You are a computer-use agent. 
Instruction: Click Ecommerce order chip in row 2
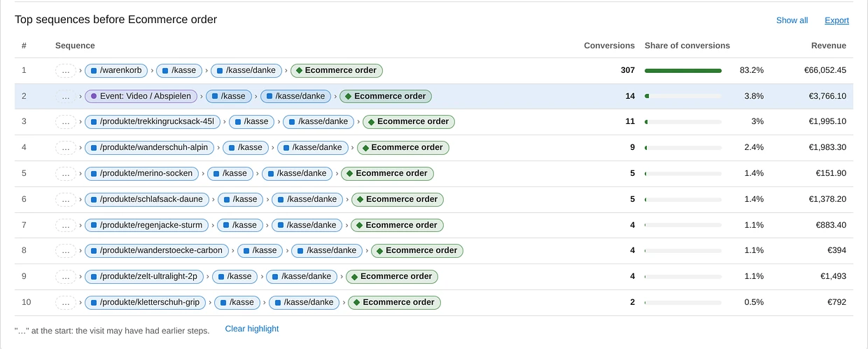coord(386,96)
